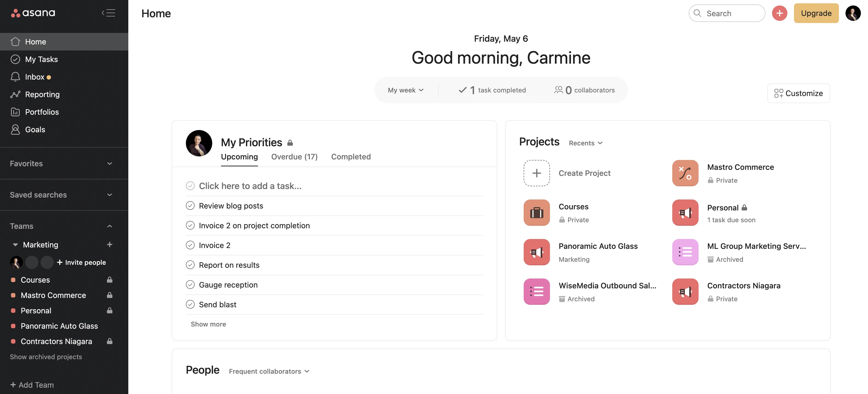Screen dimensions: 868x394
Task: Complete the Send blast task checkbox
Action: pos(190,304)
